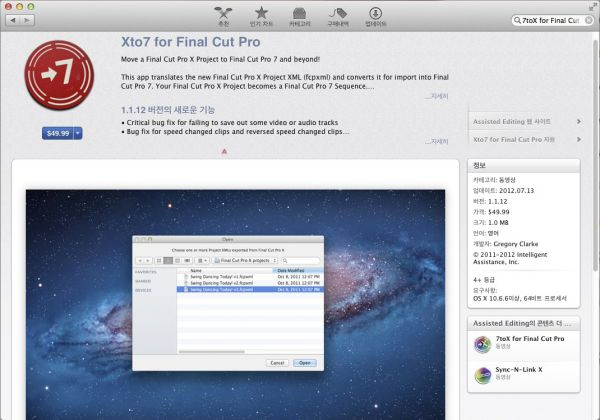Click the chevron beside Assisted Editing 웹 사이트

click(579, 121)
